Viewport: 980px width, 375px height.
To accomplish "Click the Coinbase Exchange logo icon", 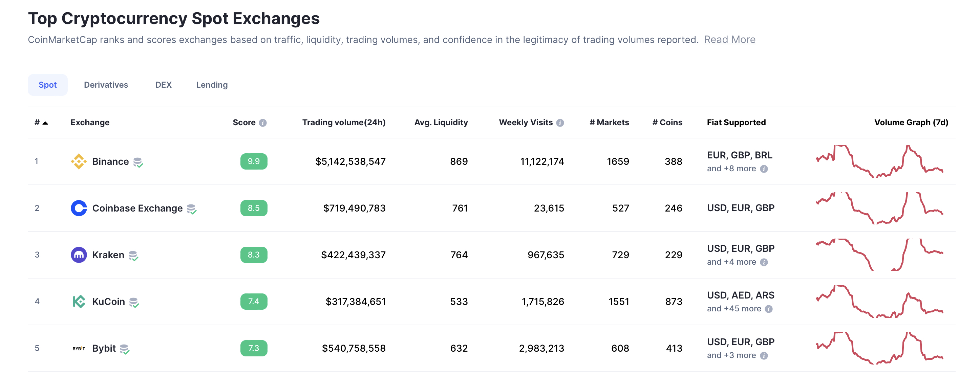I will (x=79, y=208).
